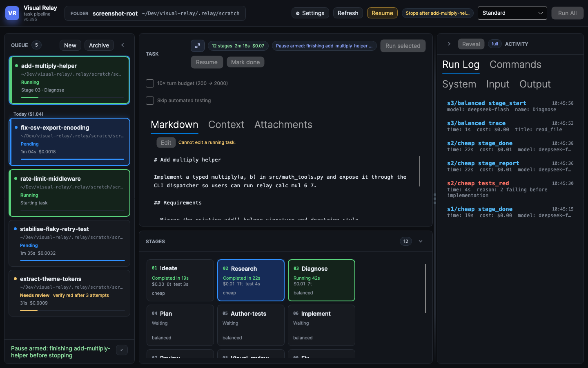Click the Run All button

click(x=568, y=13)
